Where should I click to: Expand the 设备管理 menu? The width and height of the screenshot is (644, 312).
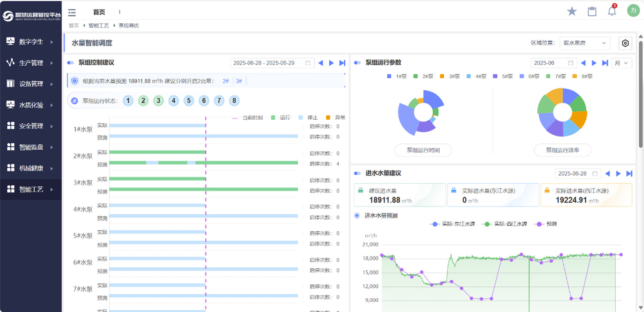(x=52, y=84)
